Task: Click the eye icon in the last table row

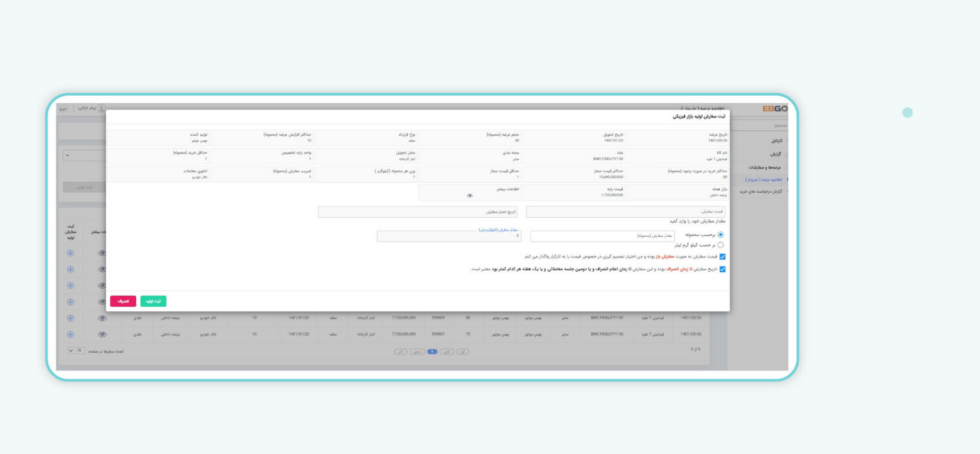Action: [102, 334]
